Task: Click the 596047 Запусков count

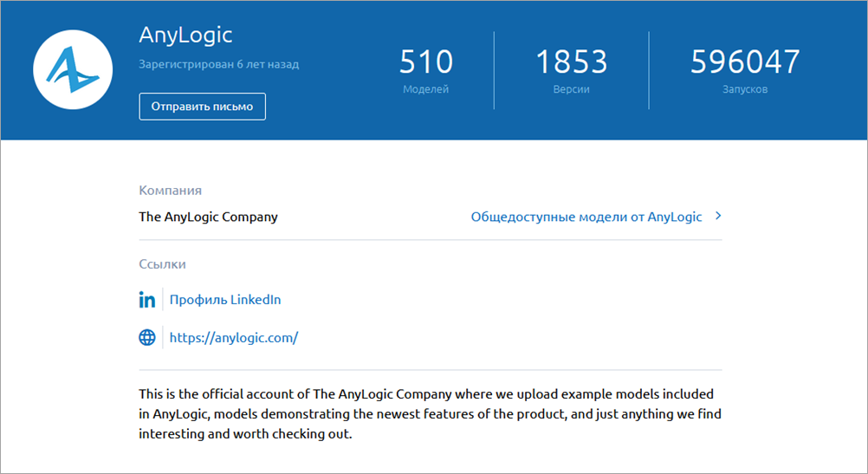Action: point(744,70)
